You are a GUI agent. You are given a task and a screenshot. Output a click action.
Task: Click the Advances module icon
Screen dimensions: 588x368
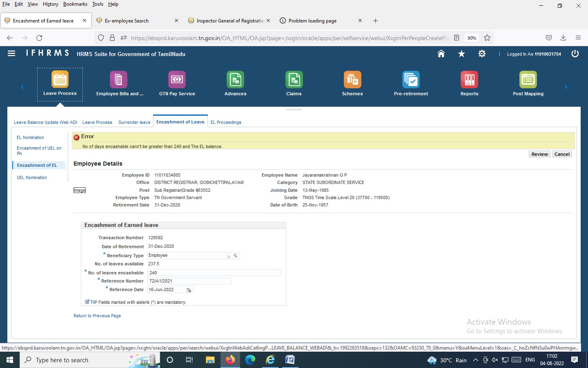click(235, 80)
